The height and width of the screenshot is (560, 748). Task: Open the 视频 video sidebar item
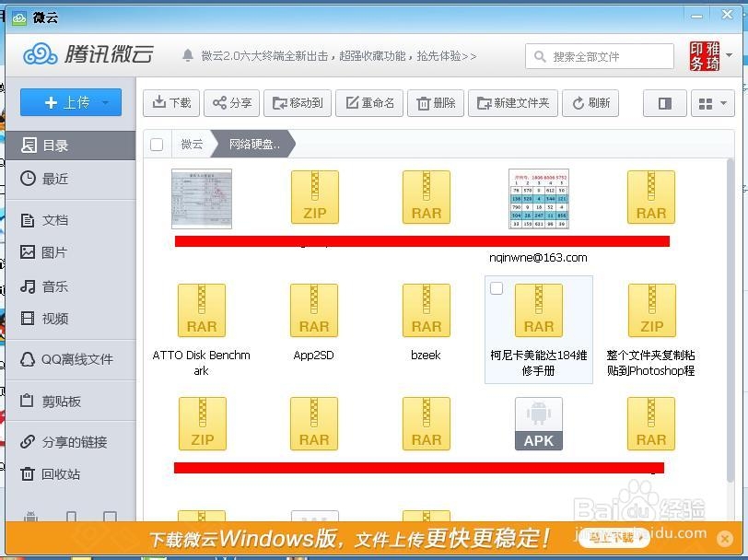[x=71, y=318]
